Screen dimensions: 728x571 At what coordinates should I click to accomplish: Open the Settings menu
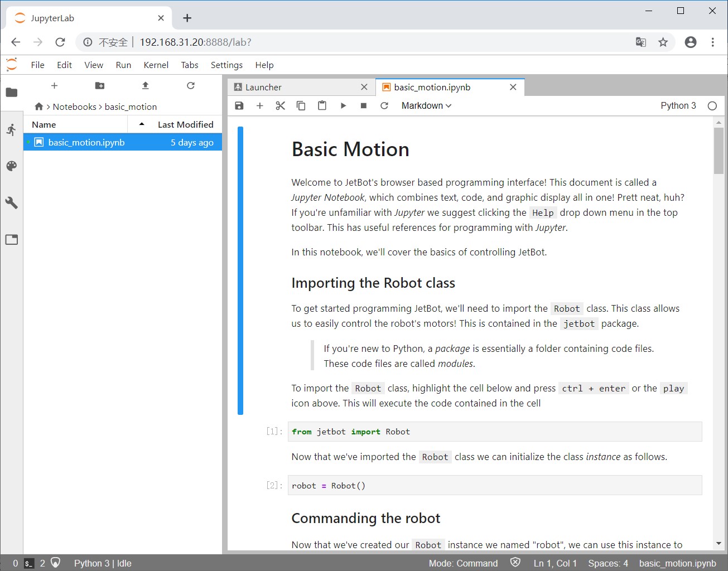point(226,65)
